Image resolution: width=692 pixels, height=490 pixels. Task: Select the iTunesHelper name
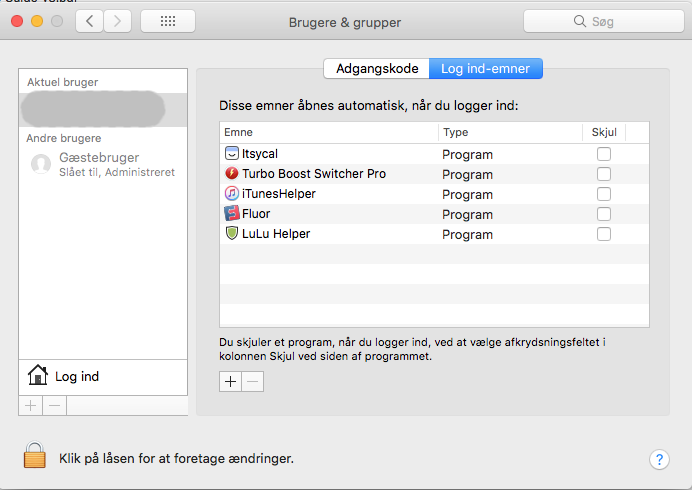tap(278, 194)
